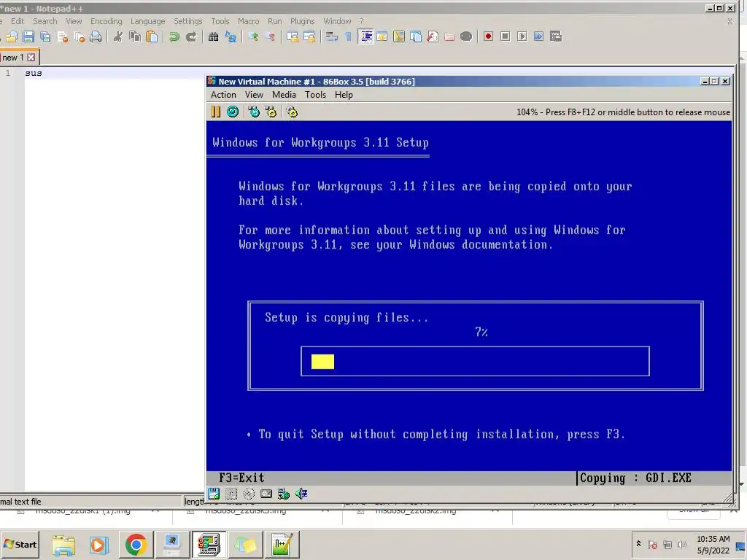747x560 pixels.
Task: Toggle synchronized horizontal scrolling in Notepad++
Action: (309, 36)
